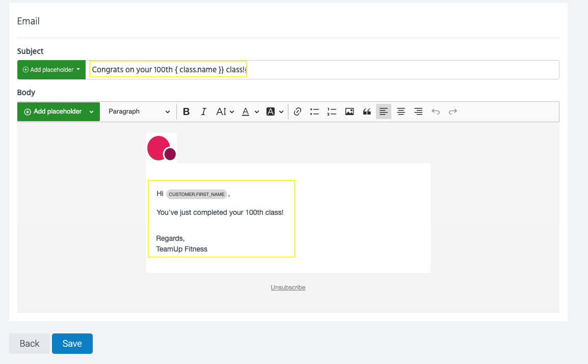Apply italic formatting to text
This screenshot has width=588, height=364.
click(204, 111)
